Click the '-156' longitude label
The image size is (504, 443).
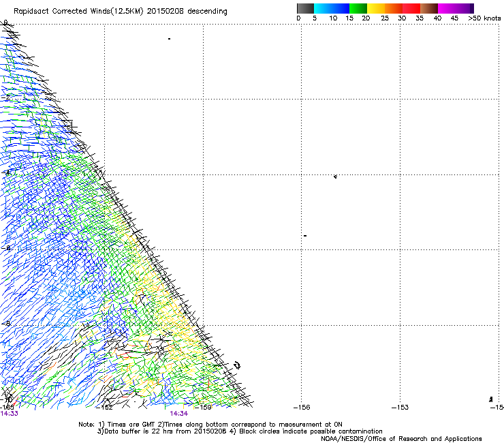click(302, 408)
